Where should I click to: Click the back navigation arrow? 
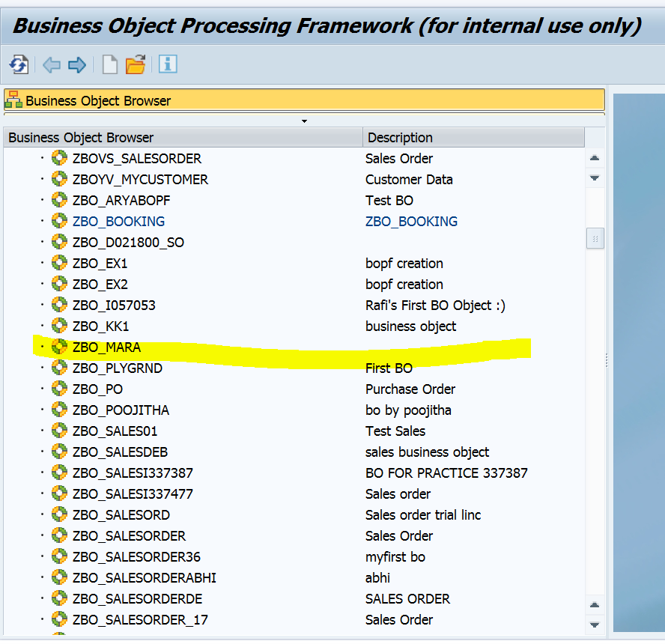(51, 64)
